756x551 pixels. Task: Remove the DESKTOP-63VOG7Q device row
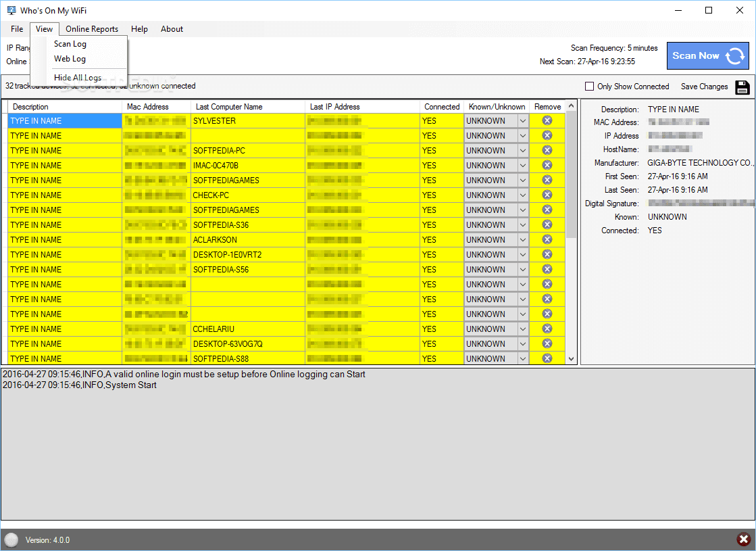click(547, 343)
